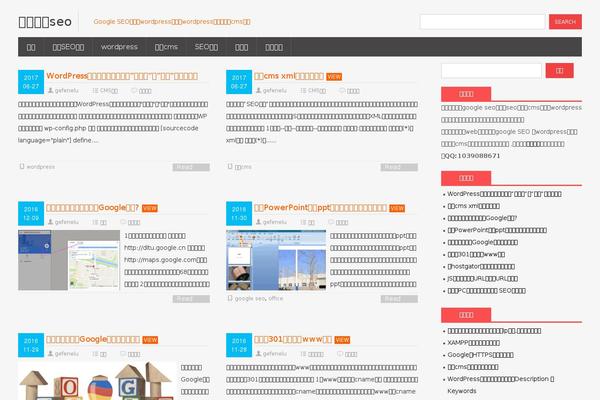
Task: Click read-more button under 2016 12-09 Google post
Action: [x=191, y=299]
